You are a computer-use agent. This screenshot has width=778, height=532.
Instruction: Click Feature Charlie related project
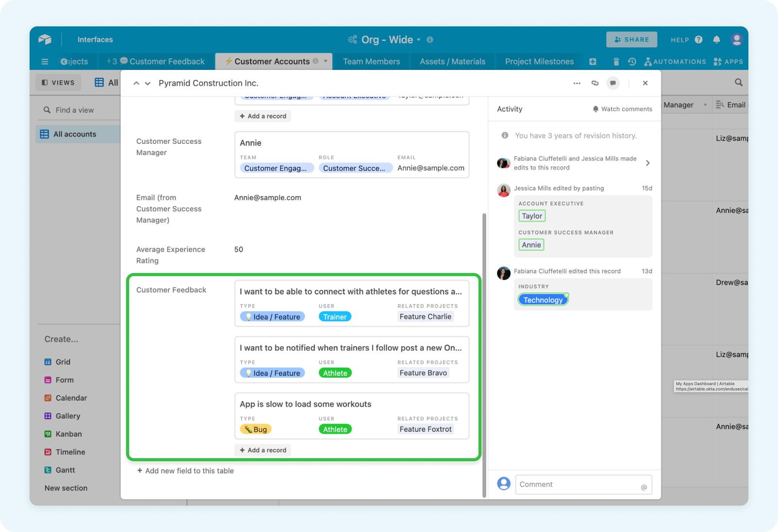point(425,317)
